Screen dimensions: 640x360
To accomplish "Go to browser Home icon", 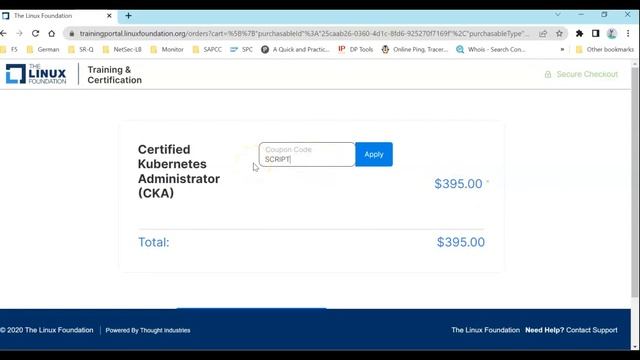I will coord(51,33).
